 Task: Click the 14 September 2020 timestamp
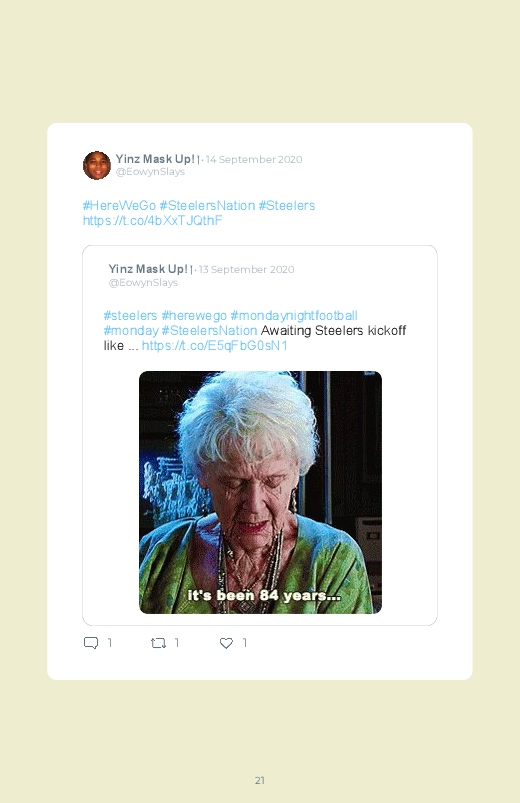click(x=254, y=159)
